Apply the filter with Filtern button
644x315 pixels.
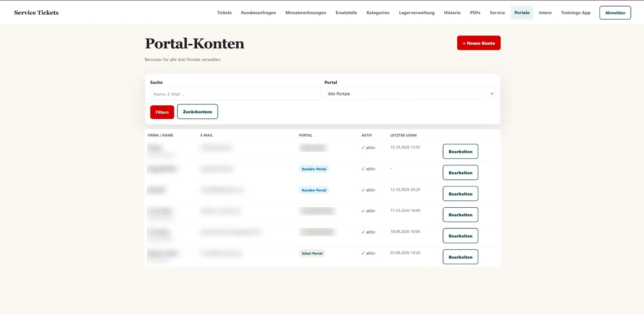(162, 112)
